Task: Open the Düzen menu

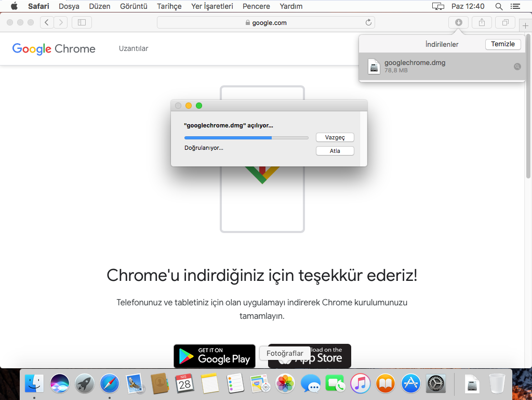Action: coord(99,6)
